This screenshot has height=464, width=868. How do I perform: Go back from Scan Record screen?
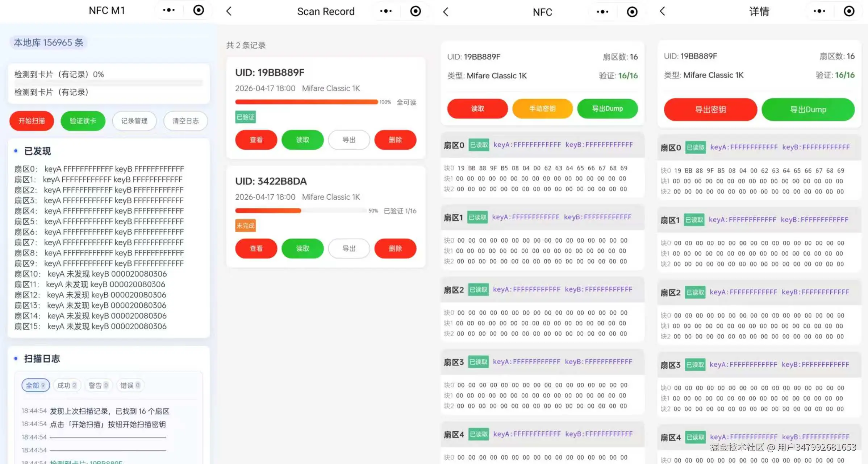pos(229,11)
